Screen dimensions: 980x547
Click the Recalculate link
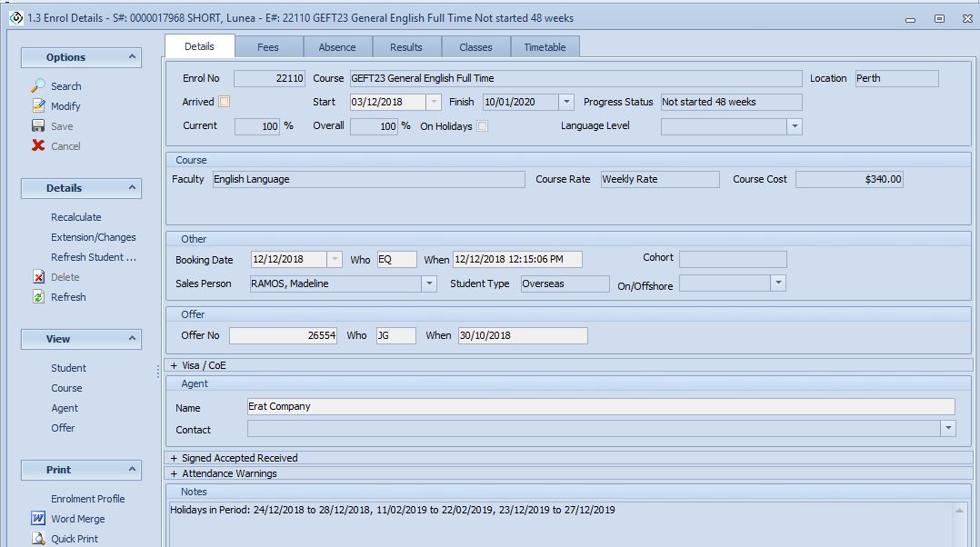point(76,217)
